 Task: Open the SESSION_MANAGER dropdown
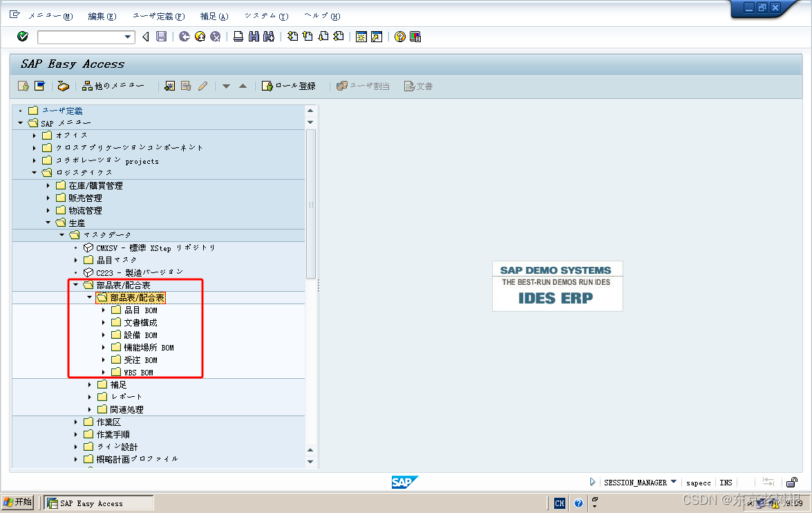point(673,483)
